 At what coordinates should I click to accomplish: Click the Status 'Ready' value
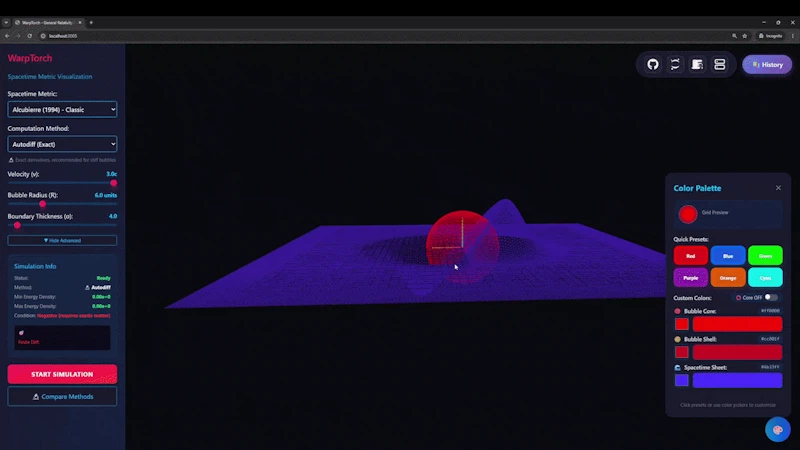pyautogui.click(x=104, y=278)
